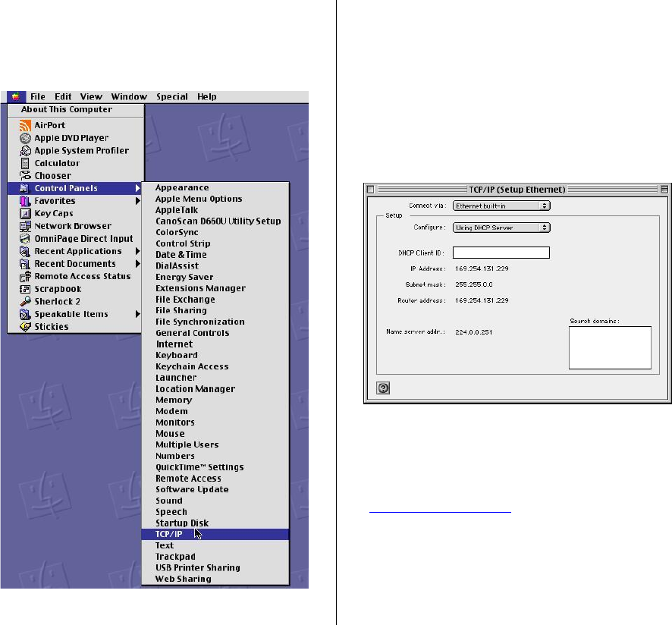672x625 pixels.
Task: Open the File menu
Action: click(x=38, y=96)
